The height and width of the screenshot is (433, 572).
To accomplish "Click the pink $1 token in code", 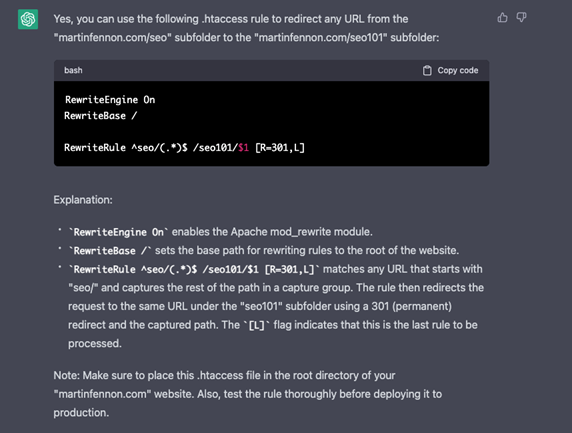I will (243, 148).
